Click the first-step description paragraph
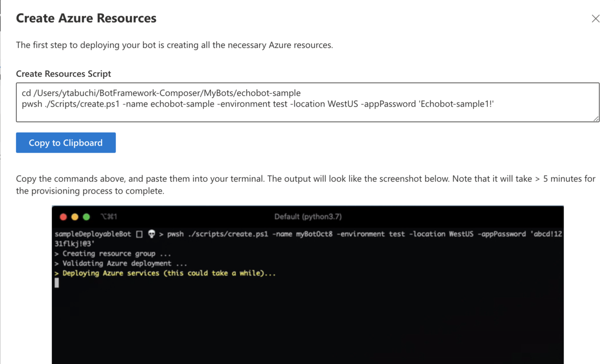The image size is (615, 364). pyautogui.click(x=174, y=45)
